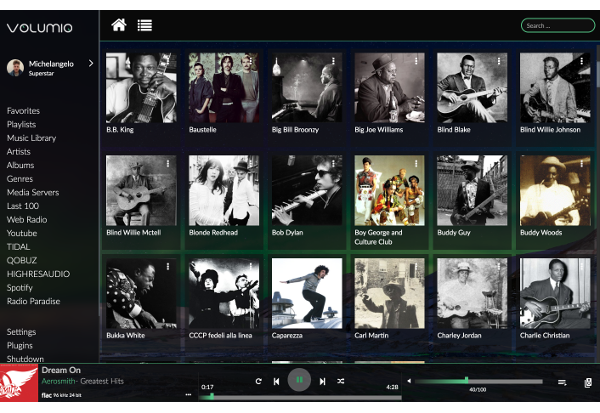Click the copy icon at far right of player bar
Image resolution: width=600 pixels, height=413 pixels.
point(587,382)
